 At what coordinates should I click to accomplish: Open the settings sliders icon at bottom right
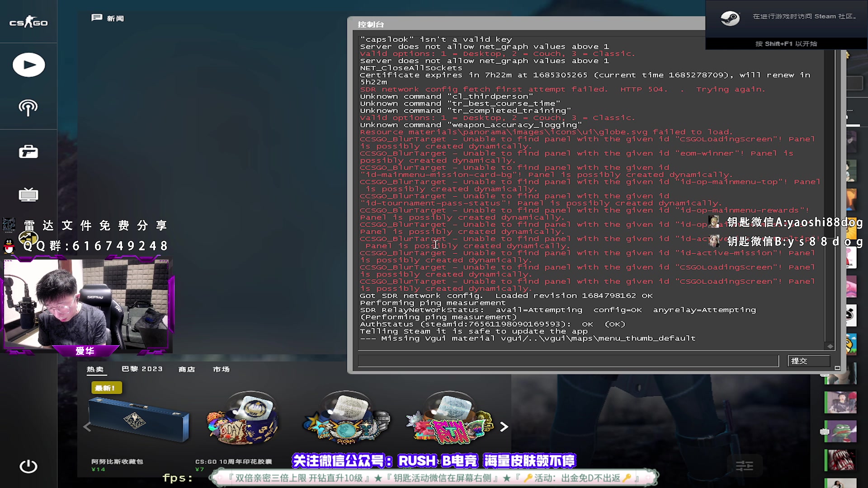click(x=744, y=465)
